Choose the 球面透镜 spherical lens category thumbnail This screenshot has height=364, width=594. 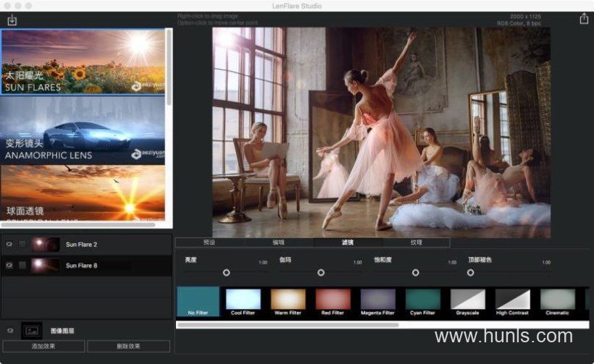83,193
